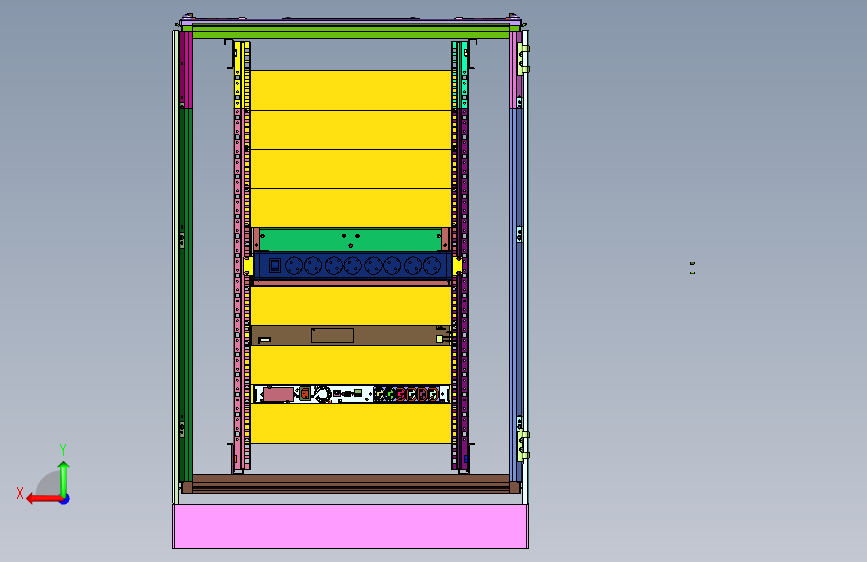Select the green Y axis arrow of the triad
The height and width of the screenshot is (562, 867).
tap(64, 479)
